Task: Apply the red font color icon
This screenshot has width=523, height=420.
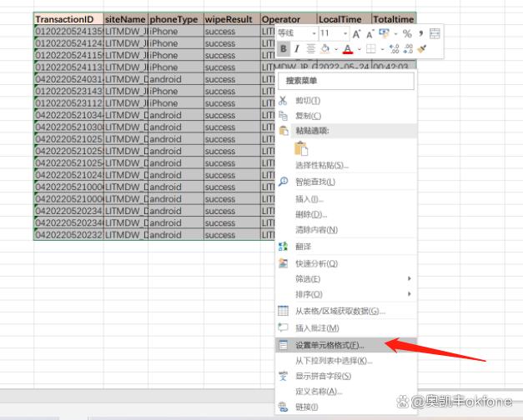Action: point(348,49)
